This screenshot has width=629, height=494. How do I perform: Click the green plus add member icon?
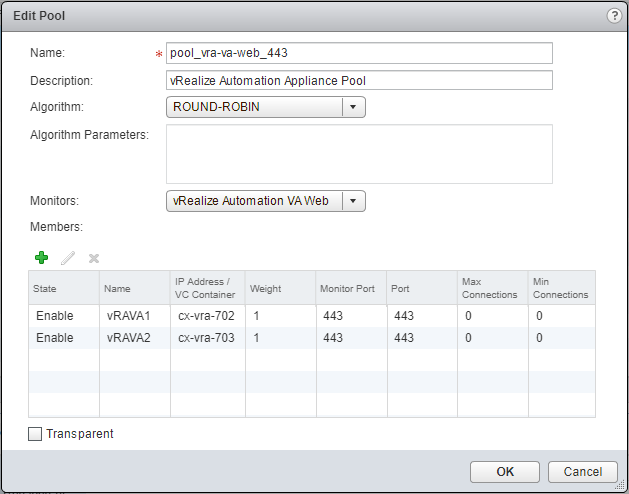(41, 258)
